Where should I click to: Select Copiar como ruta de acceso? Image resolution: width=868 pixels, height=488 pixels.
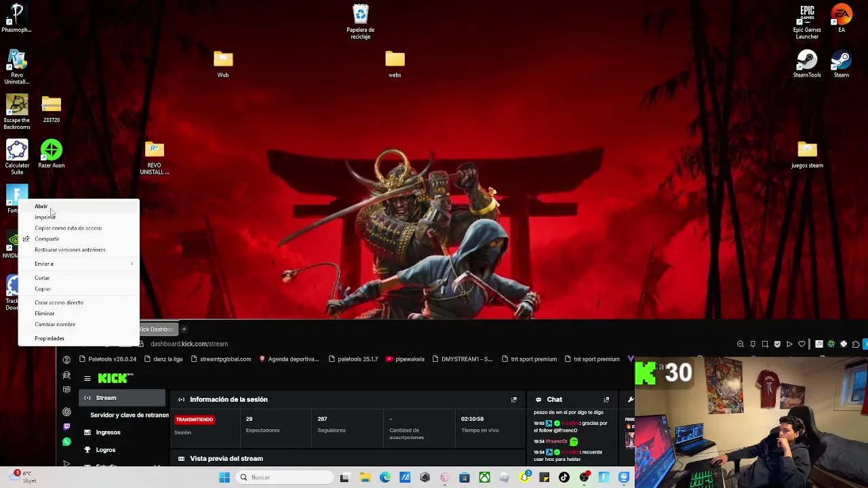pos(79,228)
